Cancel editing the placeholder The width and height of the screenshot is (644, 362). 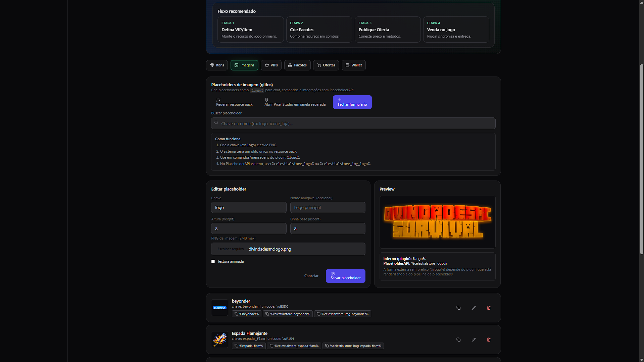tap(311, 276)
